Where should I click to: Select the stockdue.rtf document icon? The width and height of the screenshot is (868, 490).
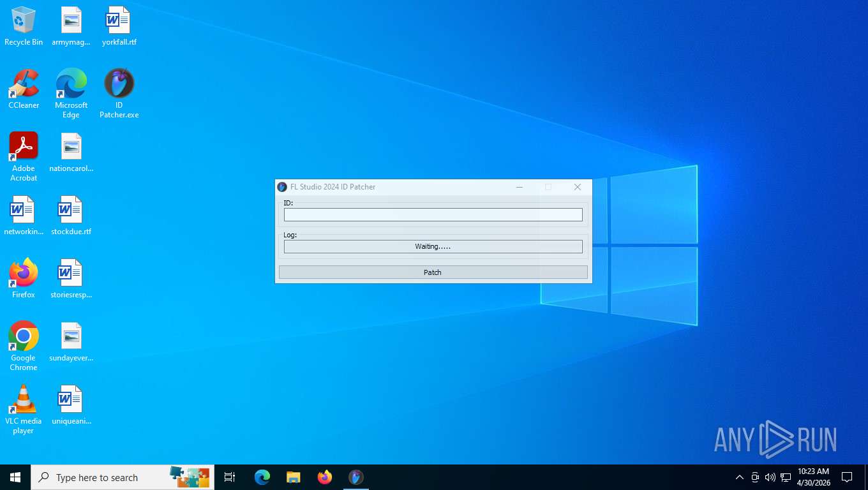tap(71, 216)
